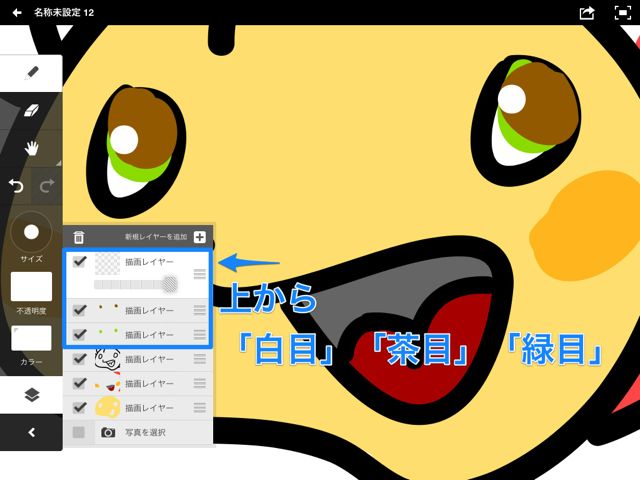Toggle visibility of red mouth layer
This screenshot has width=640, height=480.
click(x=80, y=383)
